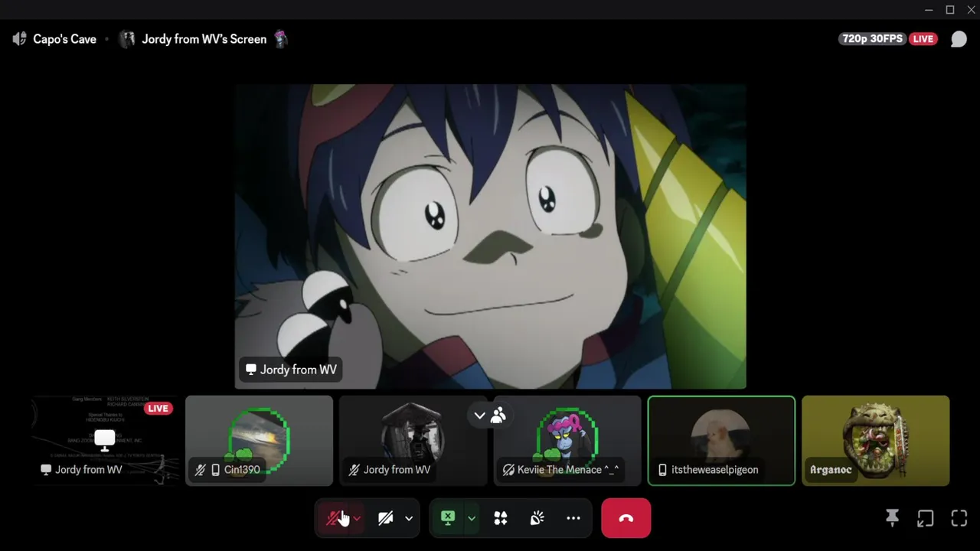
Task: Open microphone input options arrow
Action: [357, 518]
